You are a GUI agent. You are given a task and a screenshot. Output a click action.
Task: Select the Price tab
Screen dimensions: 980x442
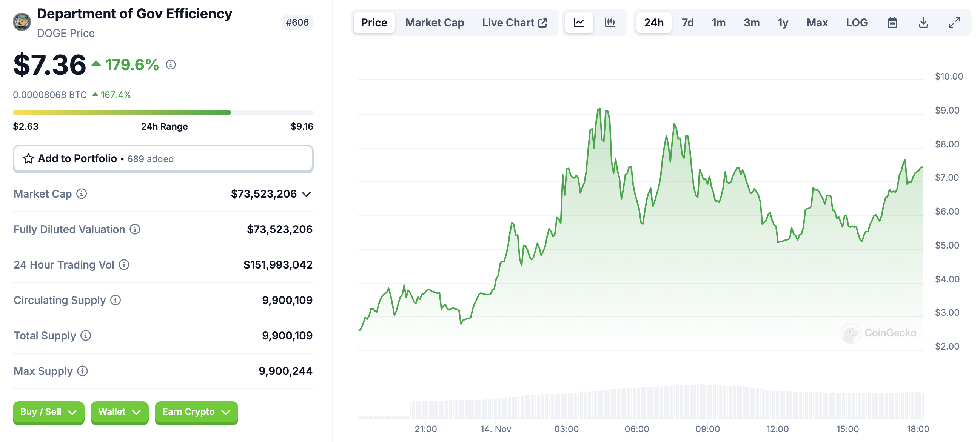click(374, 23)
